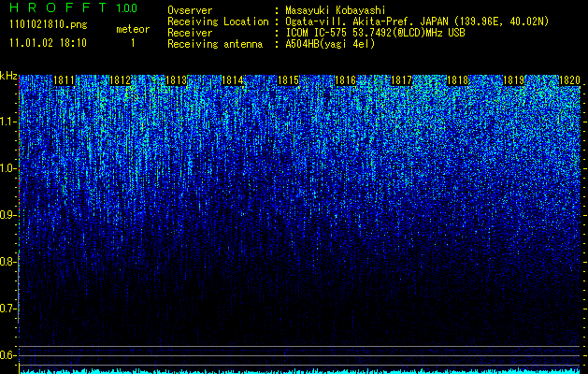The width and height of the screenshot is (588, 374).
Task: Click the Receiving antenna label
Action: pyautogui.click(x=215, y=44)
